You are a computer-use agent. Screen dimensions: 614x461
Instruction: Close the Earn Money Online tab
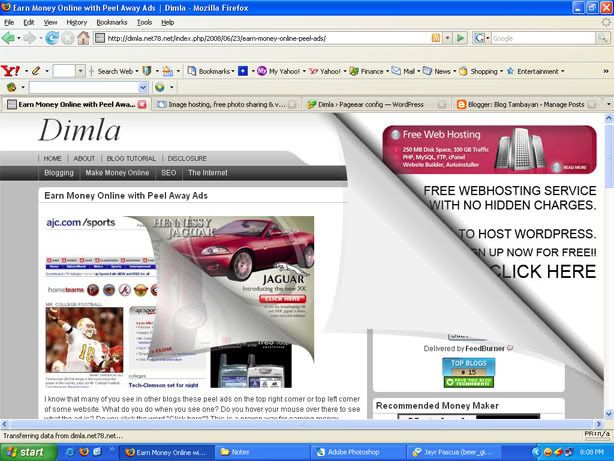point(142,104)
